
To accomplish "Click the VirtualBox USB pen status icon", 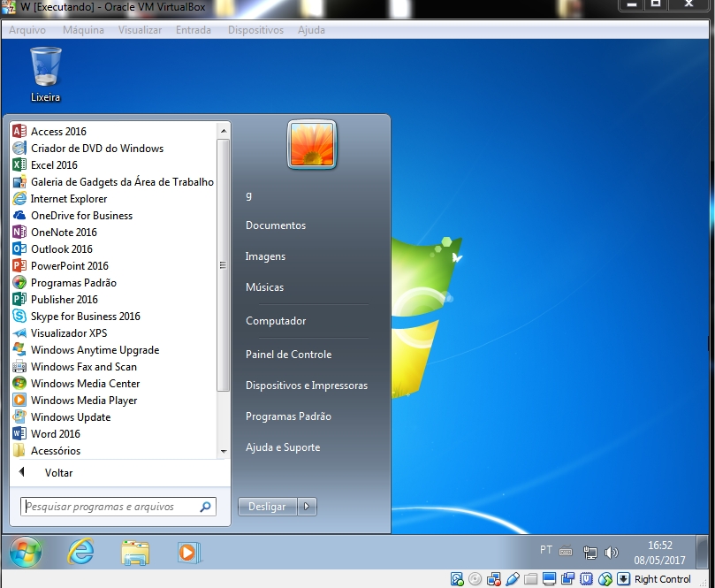I will pos(512,579).
